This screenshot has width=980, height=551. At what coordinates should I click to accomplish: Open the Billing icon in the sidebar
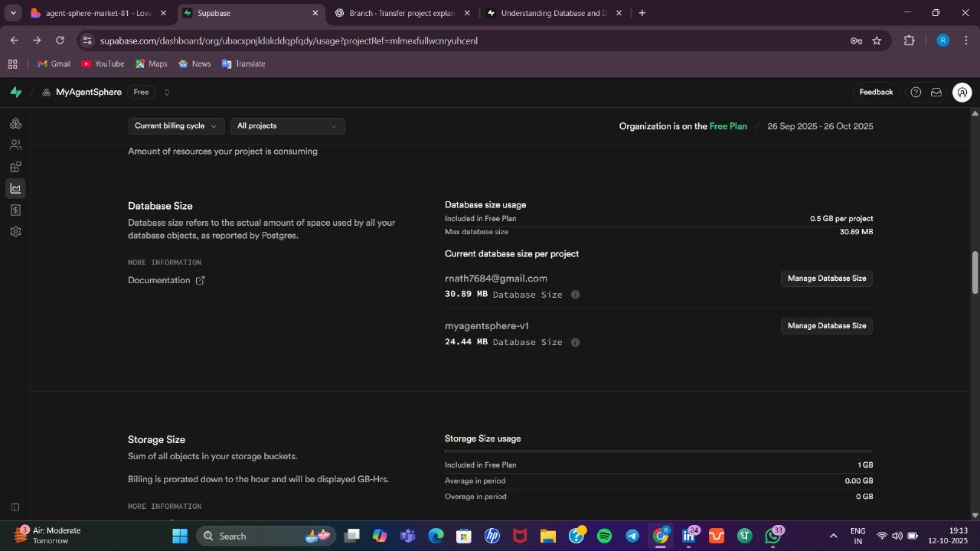click(15, 210)
